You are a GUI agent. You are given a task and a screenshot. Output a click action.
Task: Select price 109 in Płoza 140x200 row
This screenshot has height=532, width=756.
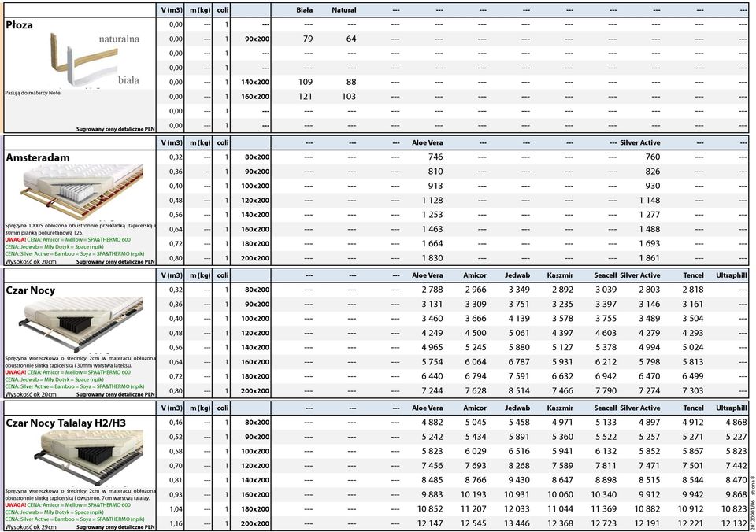306,82
